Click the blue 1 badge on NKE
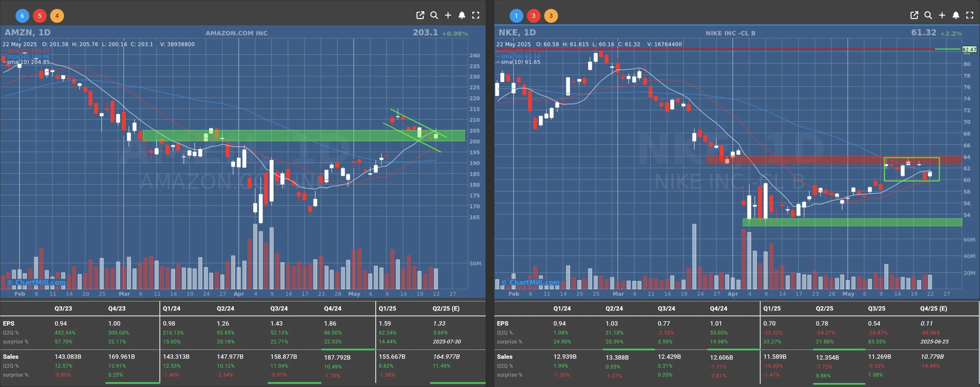Viewport: 980px width, 387px height. 516,16
